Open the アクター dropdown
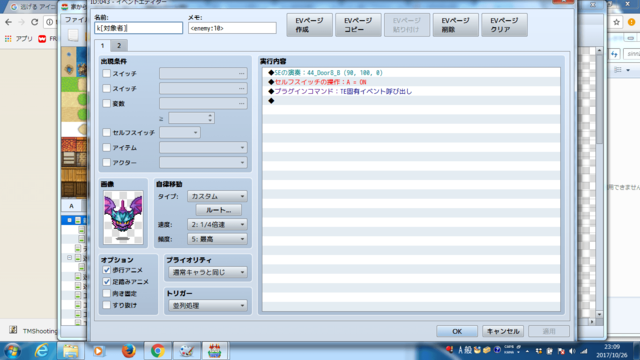Screen dimensions: 640x360 click(x=203, y=162)
